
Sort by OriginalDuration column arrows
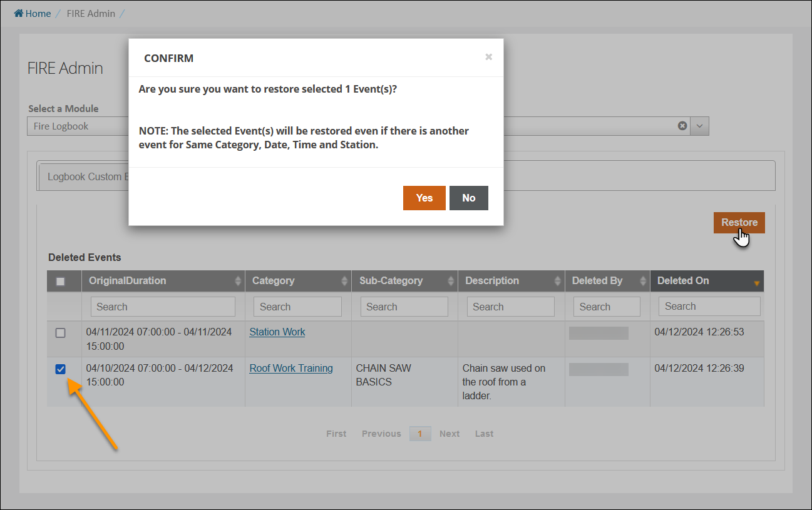238,282
